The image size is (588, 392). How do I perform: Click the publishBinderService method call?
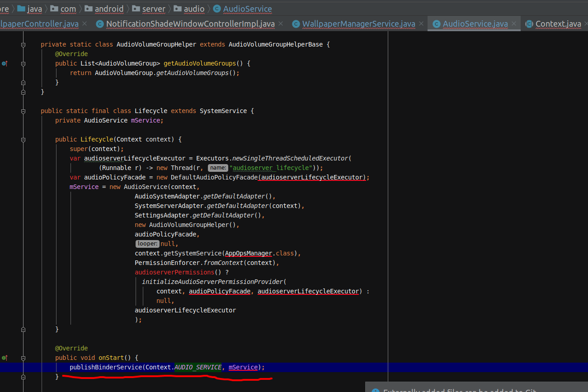tap(106, 367)
